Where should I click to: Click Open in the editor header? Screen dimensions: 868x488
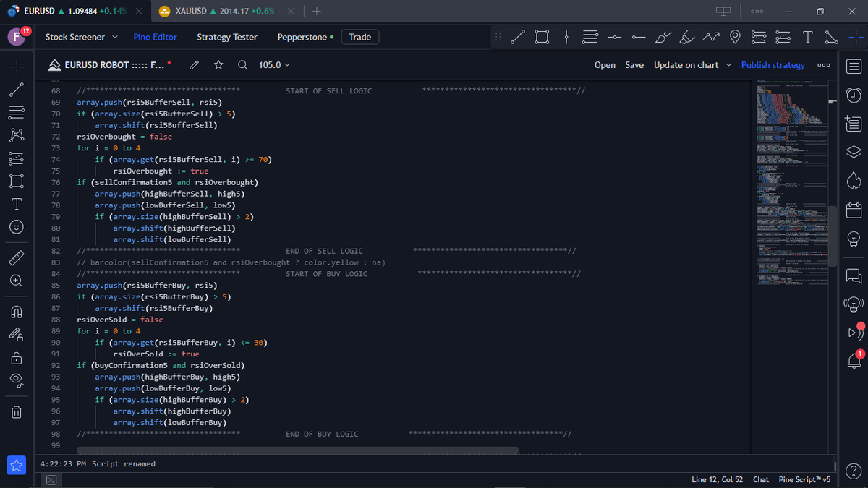click(605, 65)
